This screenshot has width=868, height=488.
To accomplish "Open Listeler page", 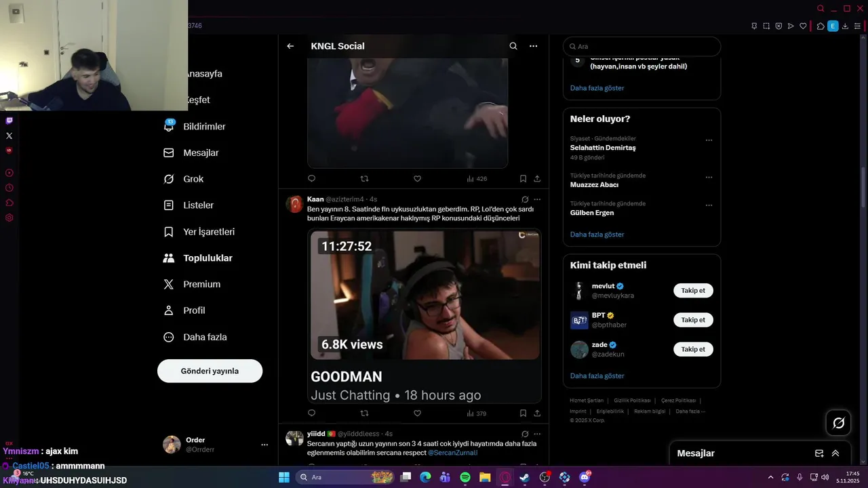I will pyautogui.click(x=189, y=205).
